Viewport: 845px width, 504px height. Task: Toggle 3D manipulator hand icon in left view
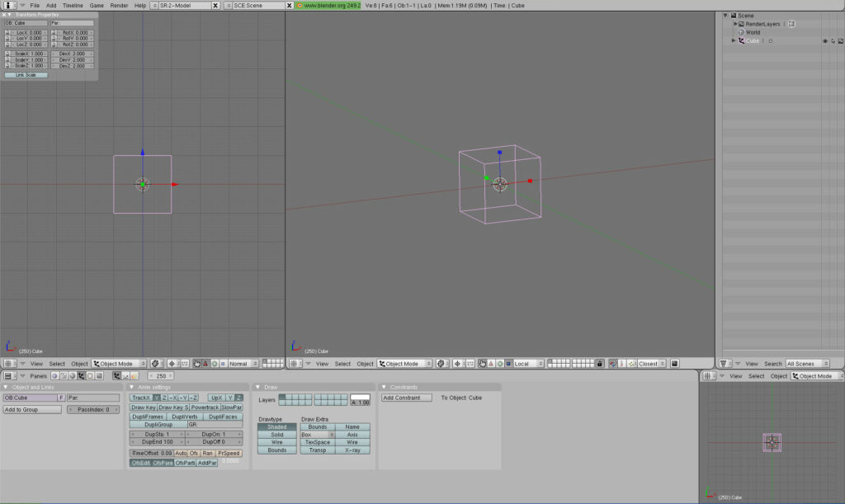(x=196, y=364)
